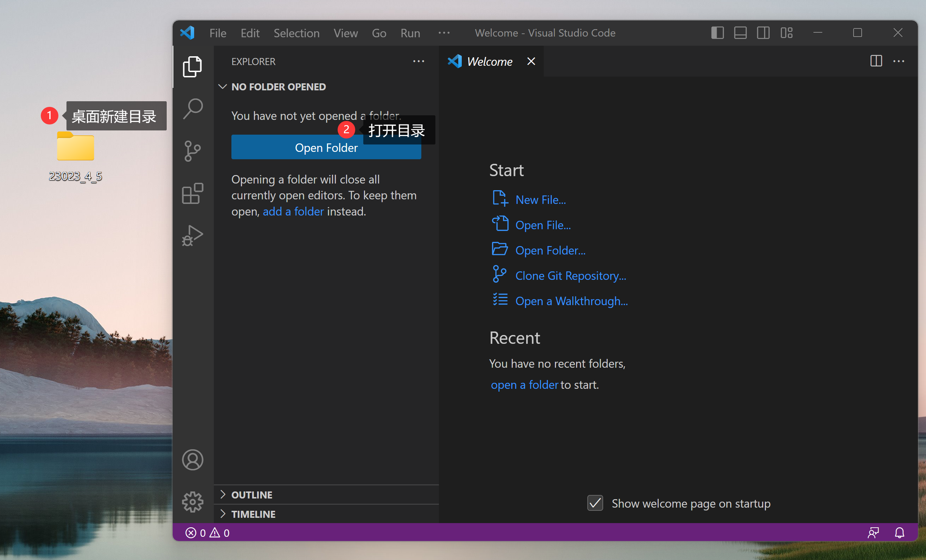
Task: Open the Run menu
Action: [x=410, y=33]
